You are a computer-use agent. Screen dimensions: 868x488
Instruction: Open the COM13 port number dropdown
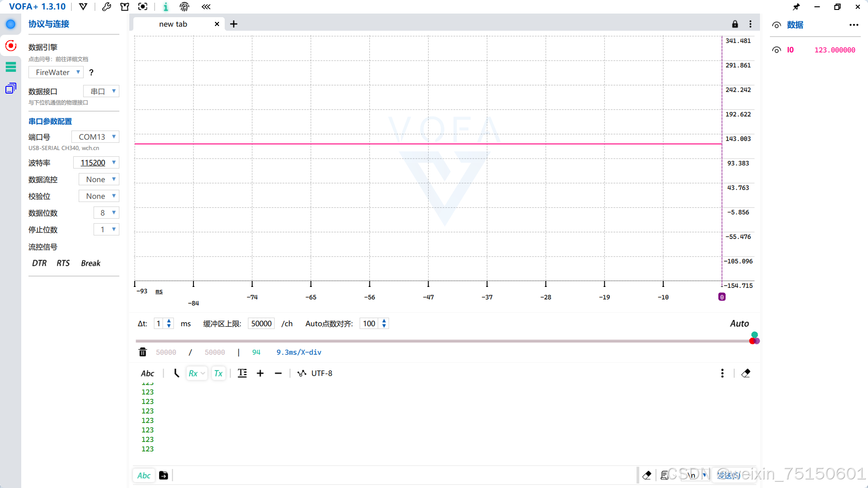95,137
